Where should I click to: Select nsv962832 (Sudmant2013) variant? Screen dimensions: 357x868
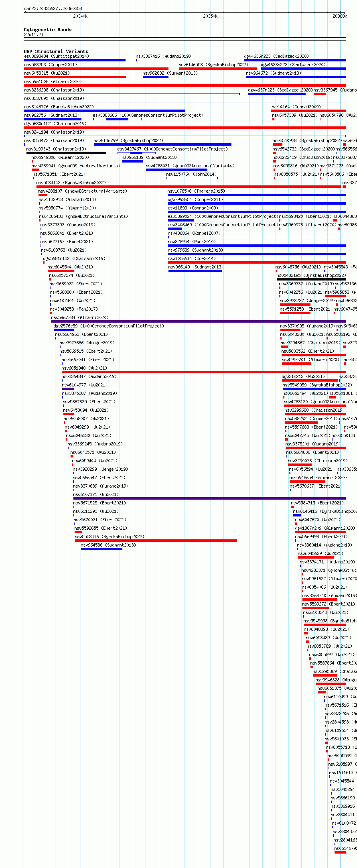click(x=170, y=73)
